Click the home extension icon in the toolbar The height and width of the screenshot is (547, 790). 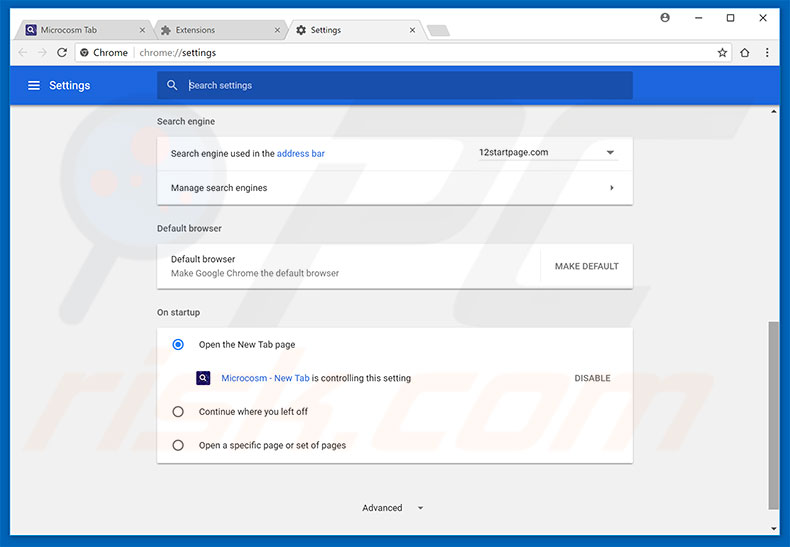[x=744, y=53]
